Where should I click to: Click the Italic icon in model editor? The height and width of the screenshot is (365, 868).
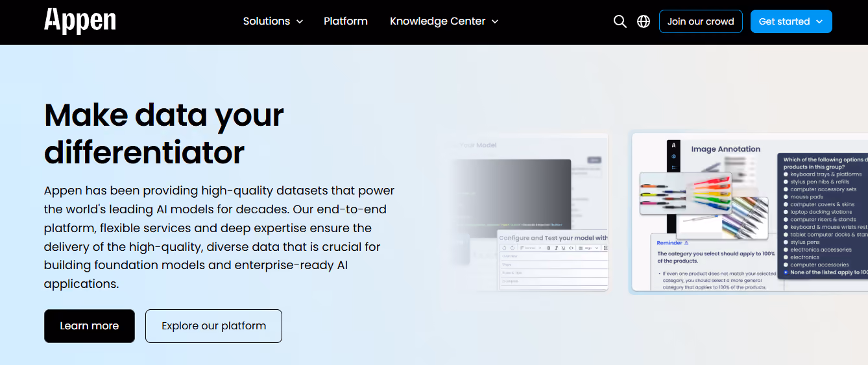click(x=556, y=248)
